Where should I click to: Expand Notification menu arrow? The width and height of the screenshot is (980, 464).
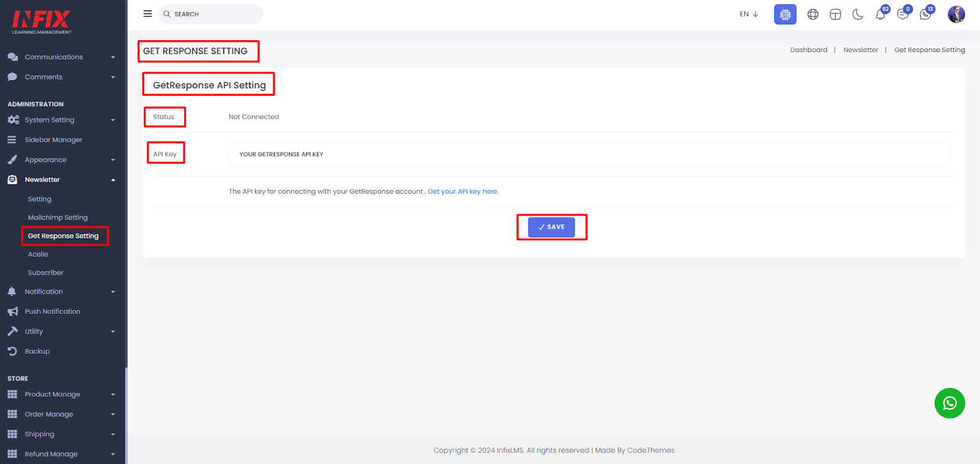(x=113, y=292)
